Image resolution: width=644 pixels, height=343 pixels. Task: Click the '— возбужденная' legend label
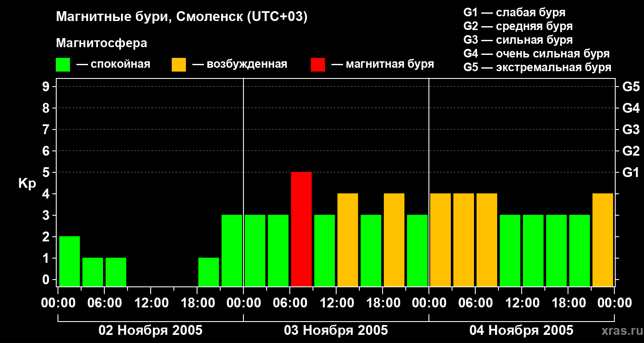coord(240,65)
